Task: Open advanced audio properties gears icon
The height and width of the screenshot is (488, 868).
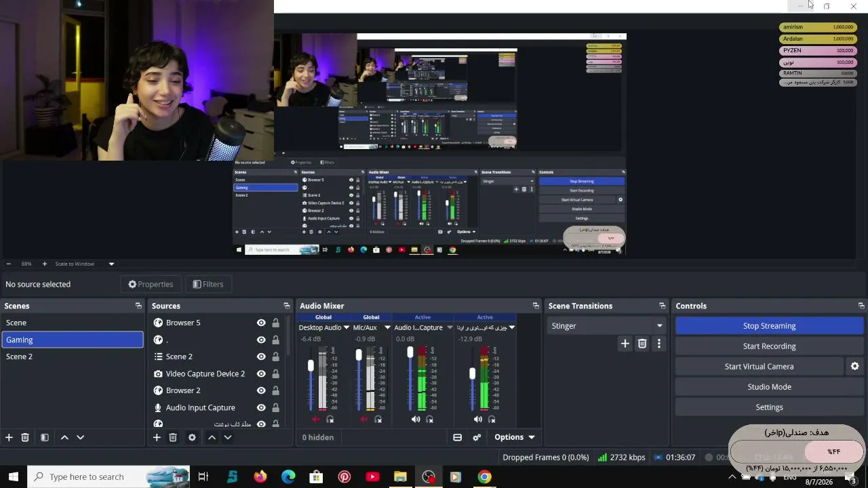Action: coord(477,438)
